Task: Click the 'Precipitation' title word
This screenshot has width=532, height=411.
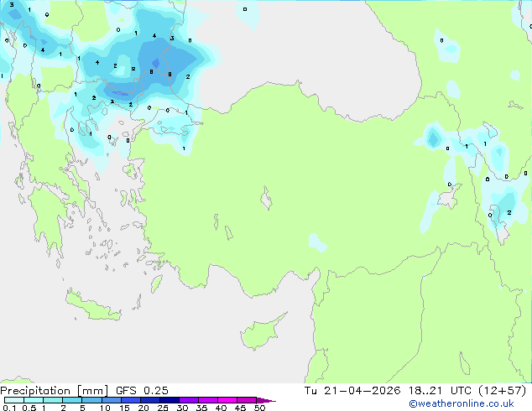Action: point(35,391)
